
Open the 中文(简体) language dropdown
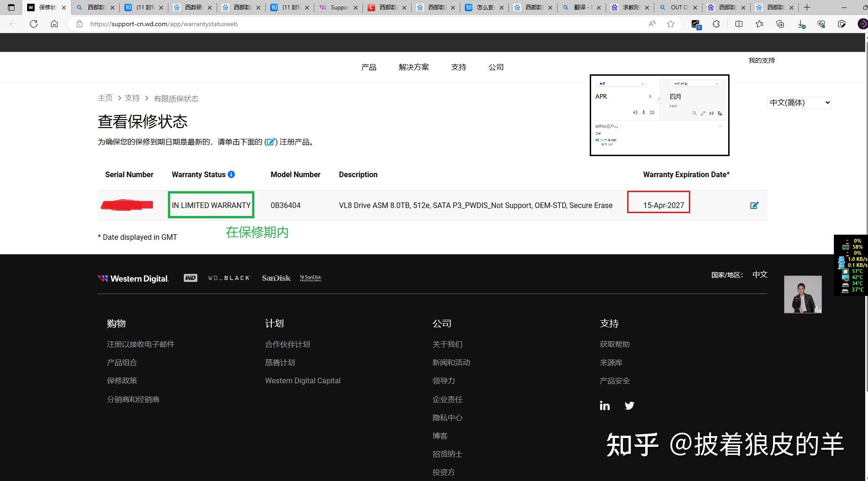pos(799,102)
